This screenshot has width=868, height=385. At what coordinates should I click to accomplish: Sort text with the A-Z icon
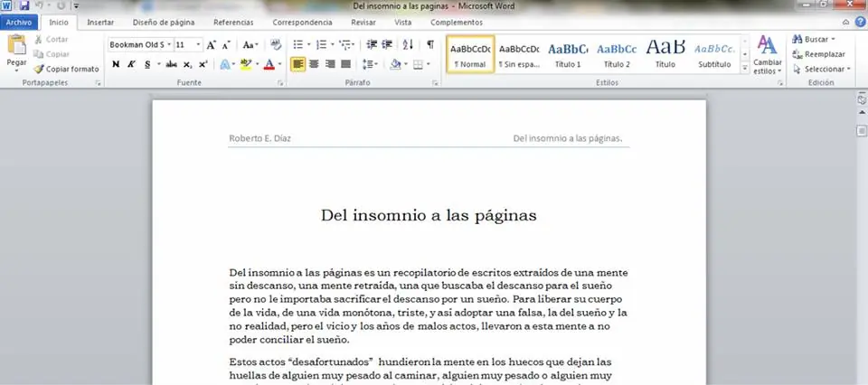pyautogui.click(x=408, y=44)
